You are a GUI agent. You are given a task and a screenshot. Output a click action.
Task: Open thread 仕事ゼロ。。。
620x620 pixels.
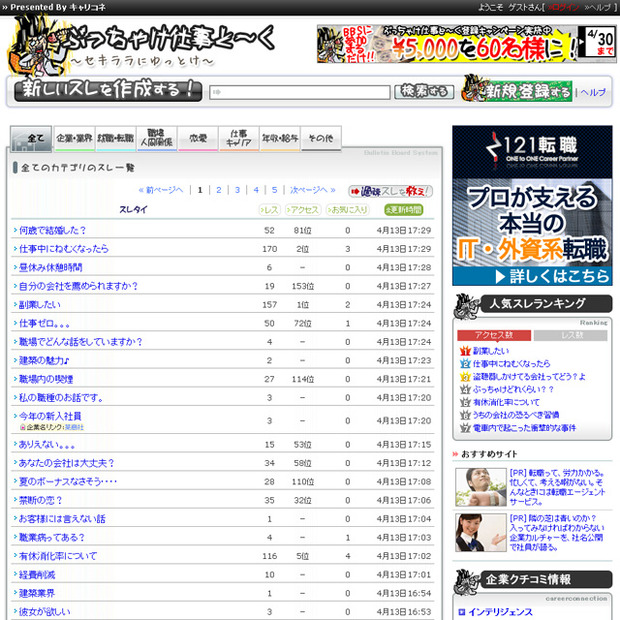click(44, 323)
